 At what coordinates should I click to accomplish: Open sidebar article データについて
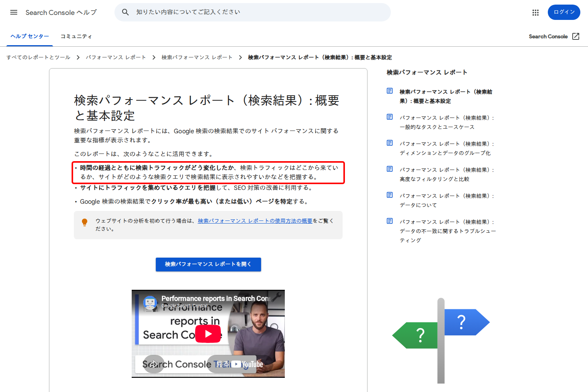[447, 201]
